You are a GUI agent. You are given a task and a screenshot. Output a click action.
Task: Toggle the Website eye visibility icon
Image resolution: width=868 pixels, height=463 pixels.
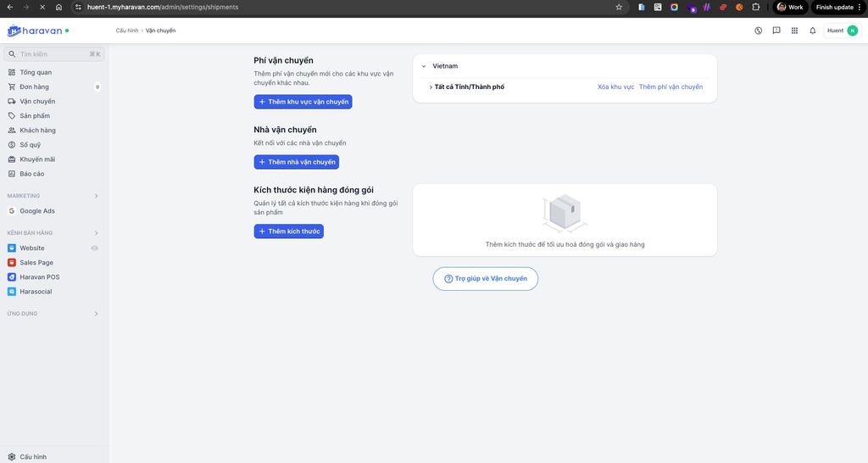click(x=95, y=248)
